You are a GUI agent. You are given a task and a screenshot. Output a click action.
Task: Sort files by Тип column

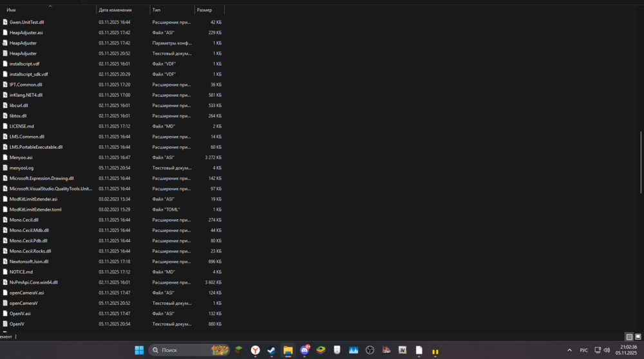(172, 10)
